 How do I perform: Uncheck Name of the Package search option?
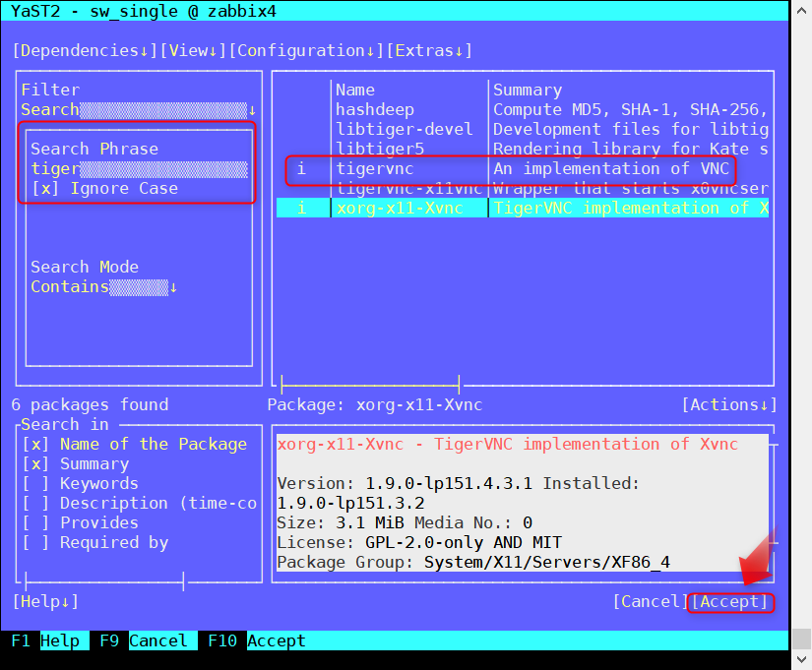[135, 445]
